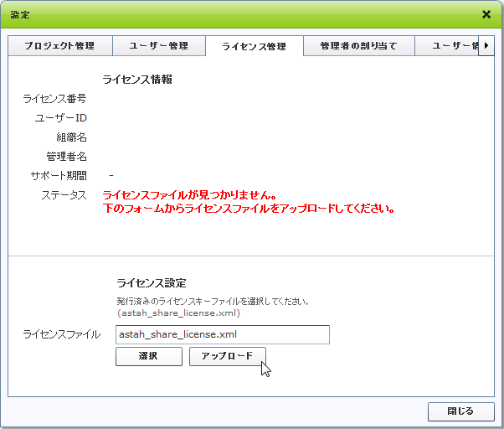
Task: Click the red ライセンスファイルが見つかりません status message
Action: (190, 195)
